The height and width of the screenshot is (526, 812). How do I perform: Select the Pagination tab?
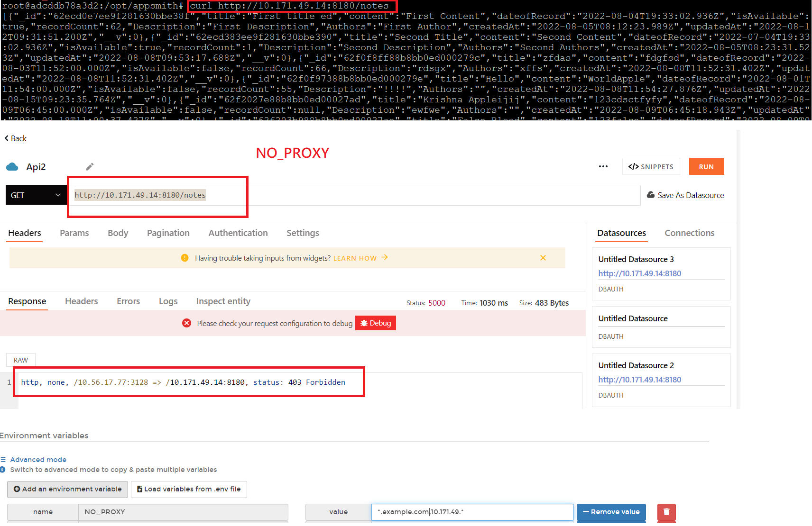tap(168, 233)
